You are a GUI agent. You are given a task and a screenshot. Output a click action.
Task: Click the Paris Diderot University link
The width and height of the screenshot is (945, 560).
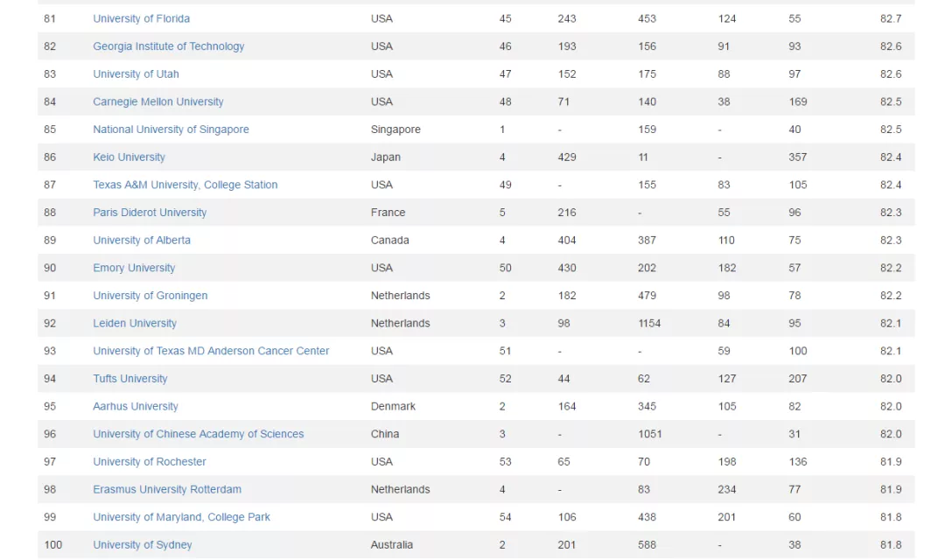pos(150,213)
